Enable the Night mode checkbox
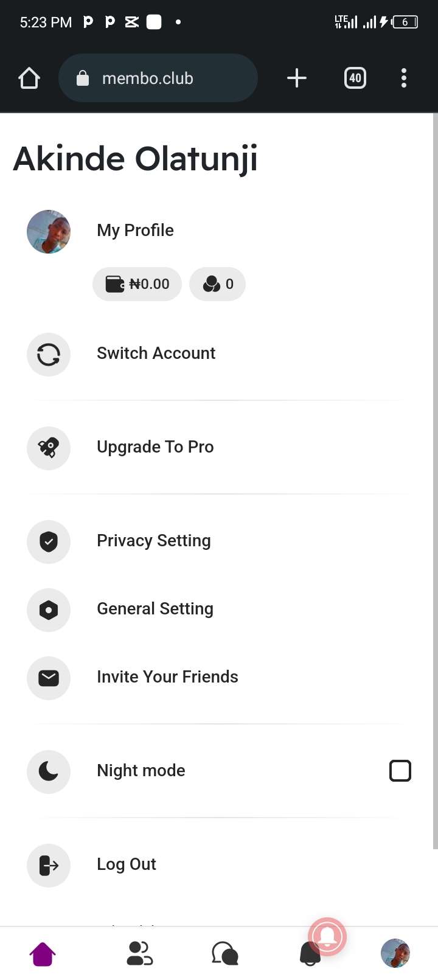This screenshot has height=980, width=438. [x=400, y=771]
